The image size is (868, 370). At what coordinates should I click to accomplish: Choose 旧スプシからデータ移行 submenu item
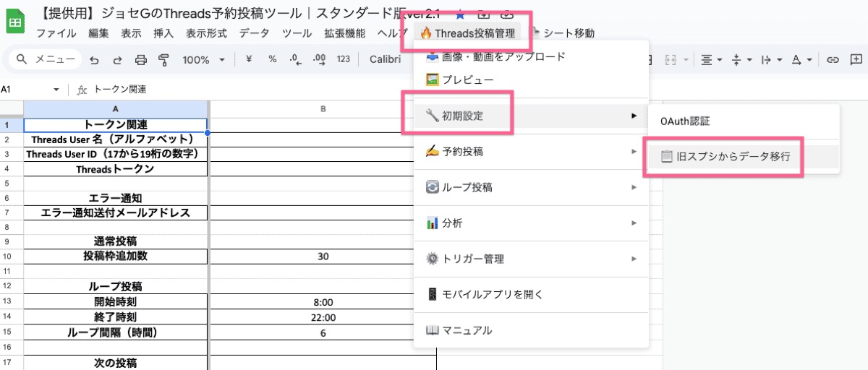point(743,155)
